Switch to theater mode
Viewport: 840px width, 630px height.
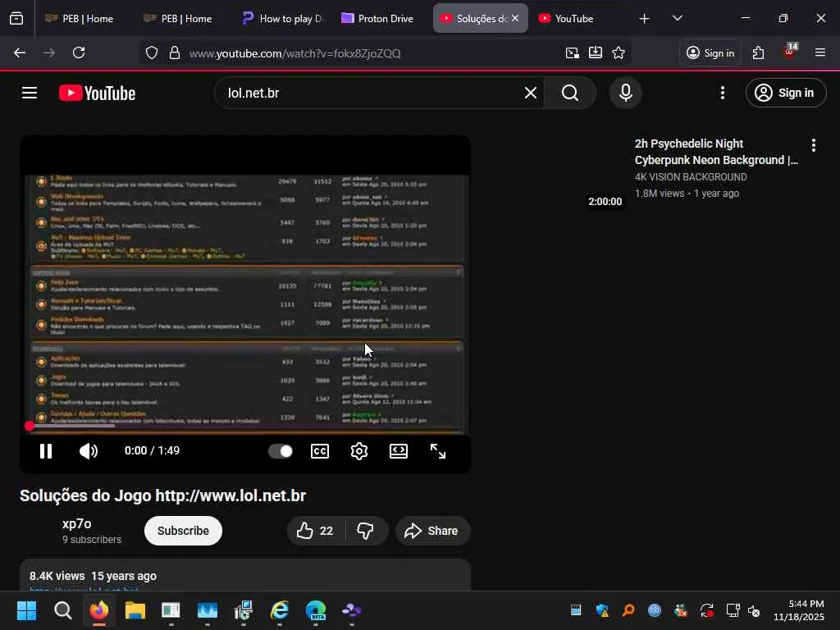coord(399,451)
